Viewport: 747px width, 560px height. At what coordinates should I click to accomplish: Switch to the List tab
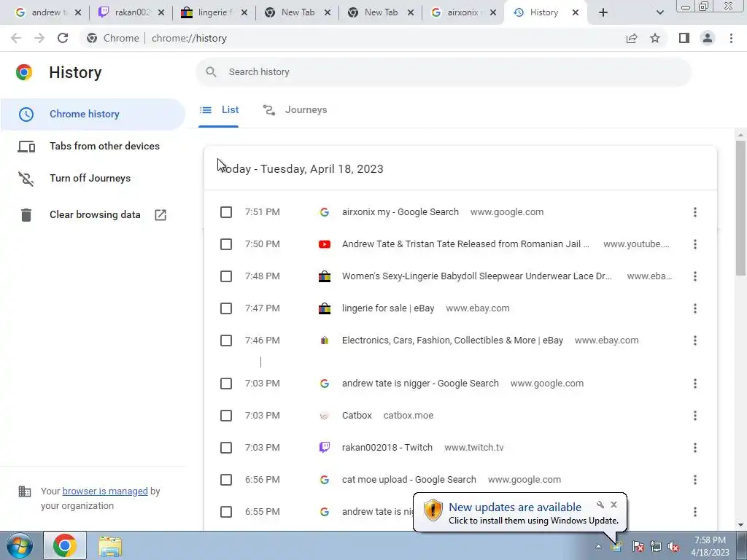click(219, 110)
